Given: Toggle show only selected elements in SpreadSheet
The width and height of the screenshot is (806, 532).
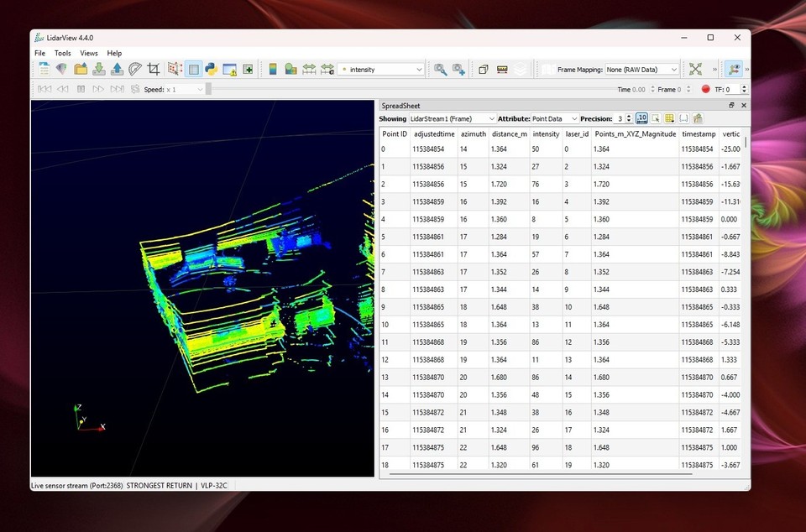Looking at the screenshot, I should (656, 118).
